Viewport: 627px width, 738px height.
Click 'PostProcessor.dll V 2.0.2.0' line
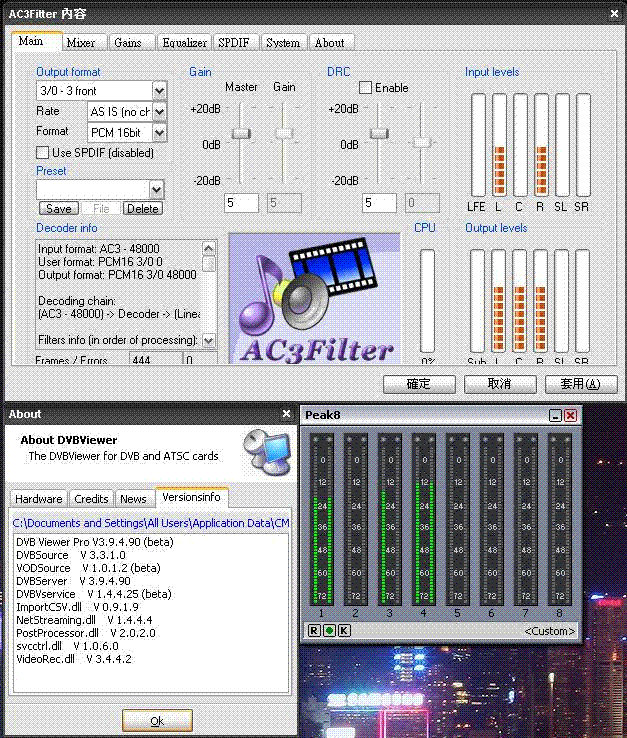coord(86,633)
